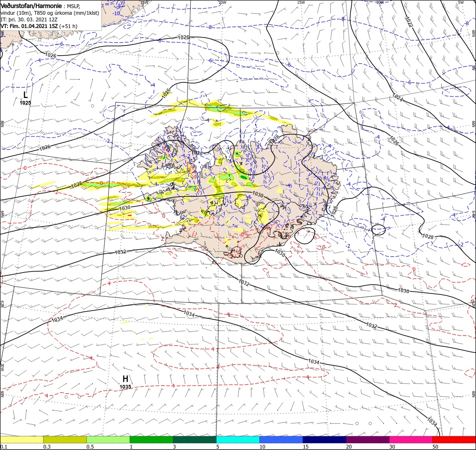Click the 15W longitude label
Viewport: 476px width, 450px height.
(x=301, y=2)
